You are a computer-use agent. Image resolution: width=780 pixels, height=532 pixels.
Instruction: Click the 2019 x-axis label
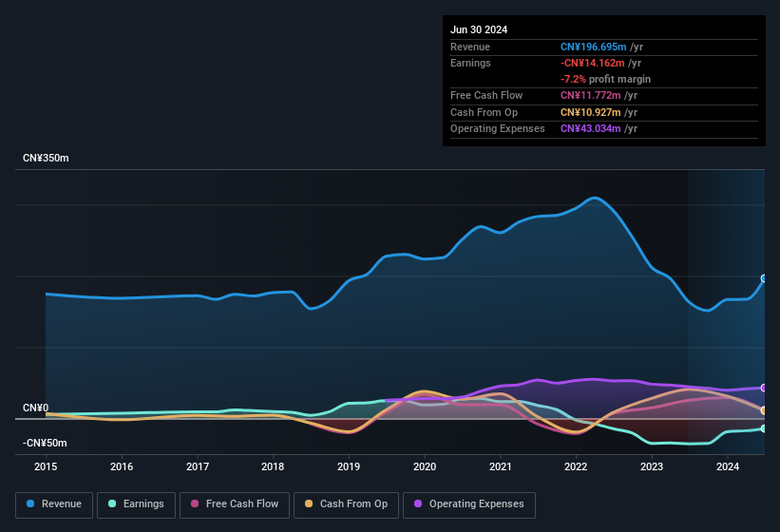(x=349, y=466)
